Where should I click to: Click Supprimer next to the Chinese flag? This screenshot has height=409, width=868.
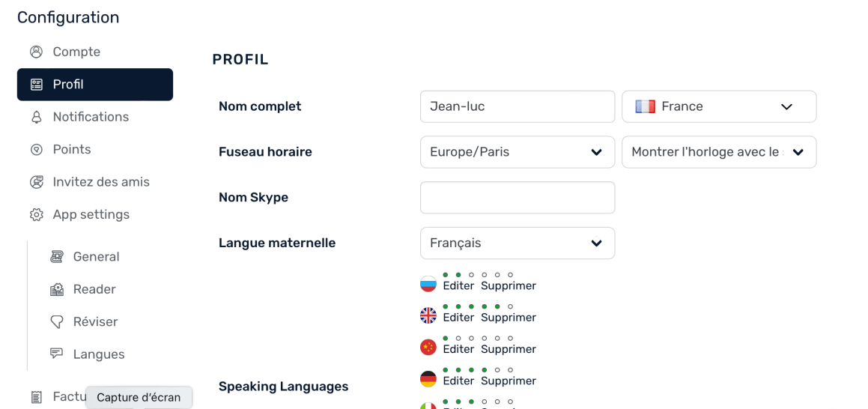(509, 349)
